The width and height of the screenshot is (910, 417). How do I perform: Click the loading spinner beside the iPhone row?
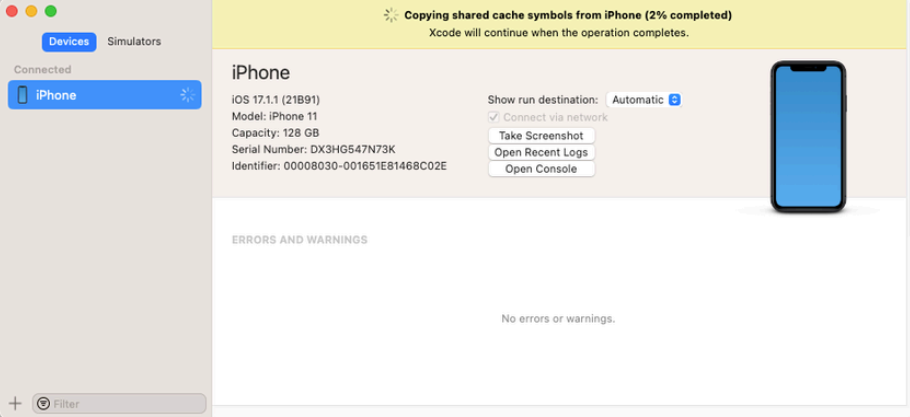pyautogui.click(x=187, y=95)
